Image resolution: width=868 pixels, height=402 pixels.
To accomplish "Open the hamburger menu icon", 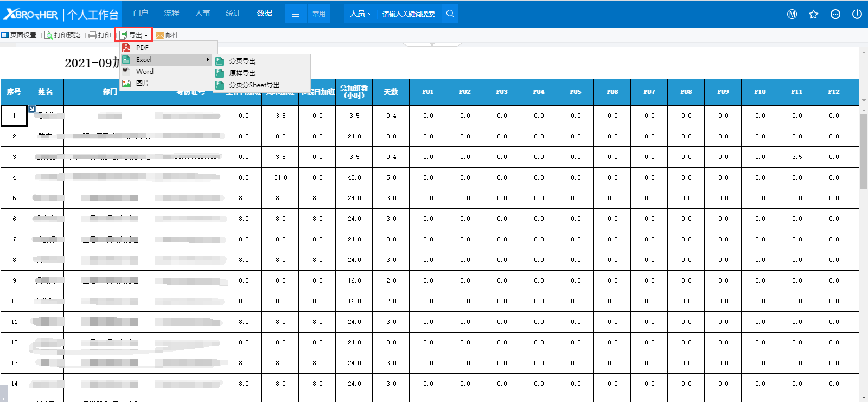I will coord(295,14).
